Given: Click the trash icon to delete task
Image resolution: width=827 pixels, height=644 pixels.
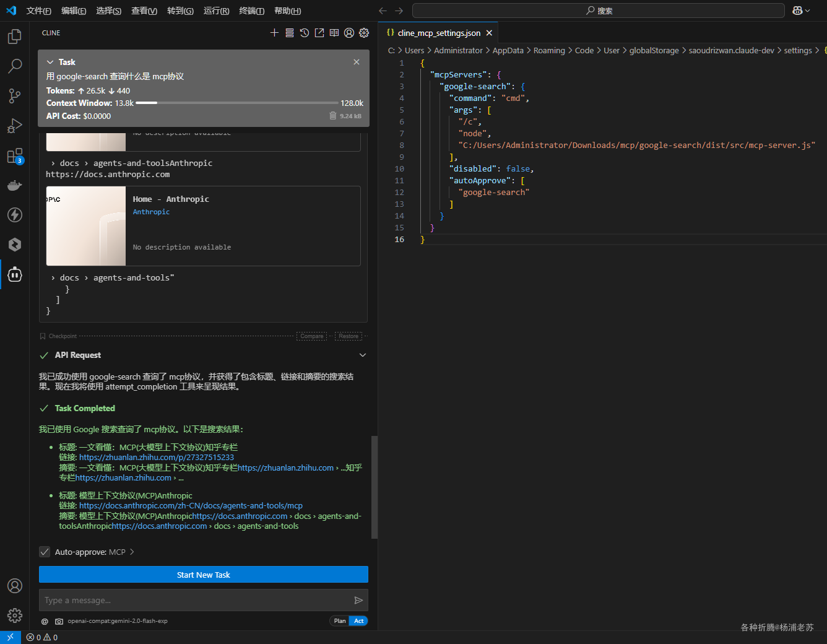Looking at the screenshot, I should click(333, 116).
